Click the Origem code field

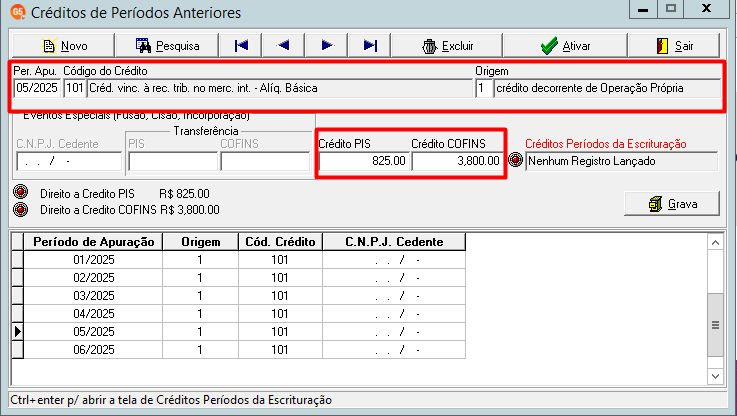(x=484, y=88)
